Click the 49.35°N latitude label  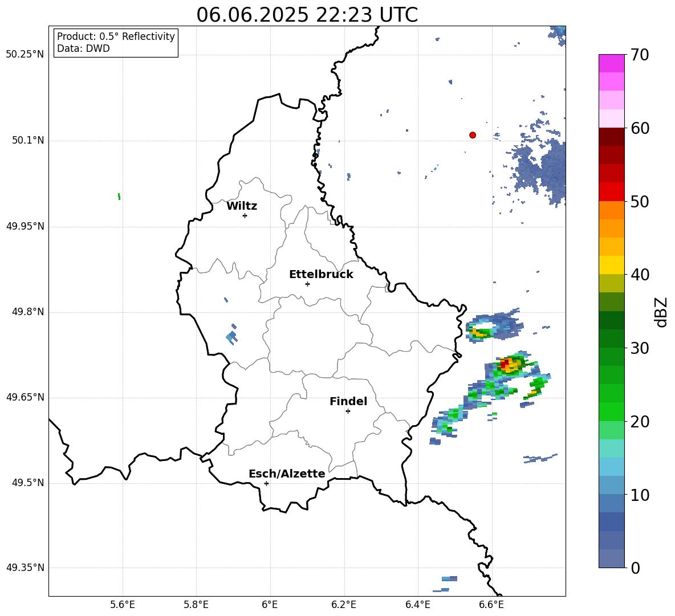(25, 568)
